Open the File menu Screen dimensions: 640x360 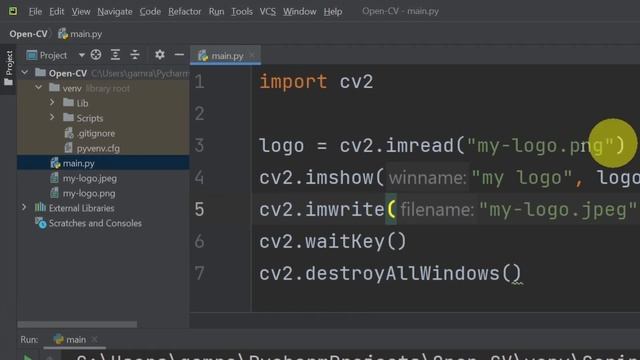(x=35, y=11)
